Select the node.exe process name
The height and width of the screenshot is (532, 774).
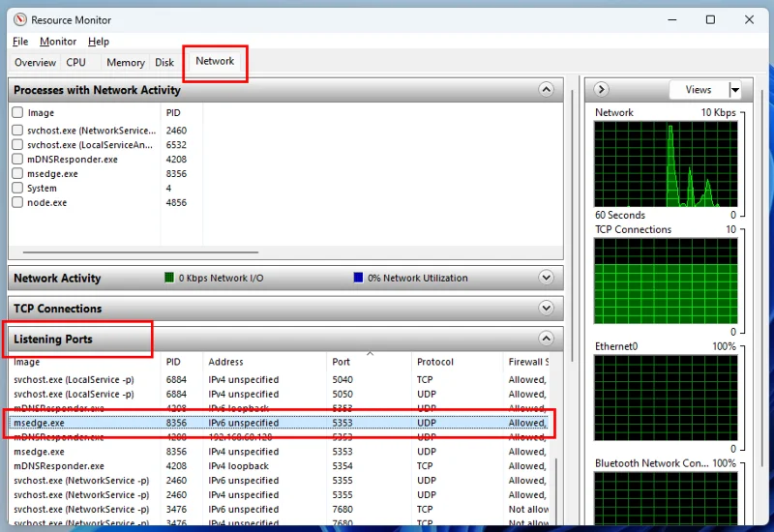click(46, 202)
